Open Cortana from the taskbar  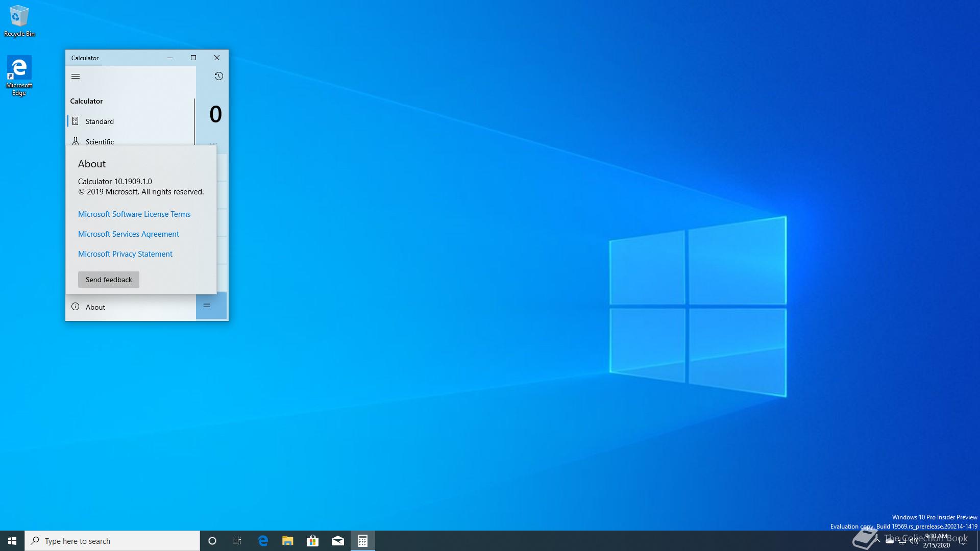(x=212, y=541)
